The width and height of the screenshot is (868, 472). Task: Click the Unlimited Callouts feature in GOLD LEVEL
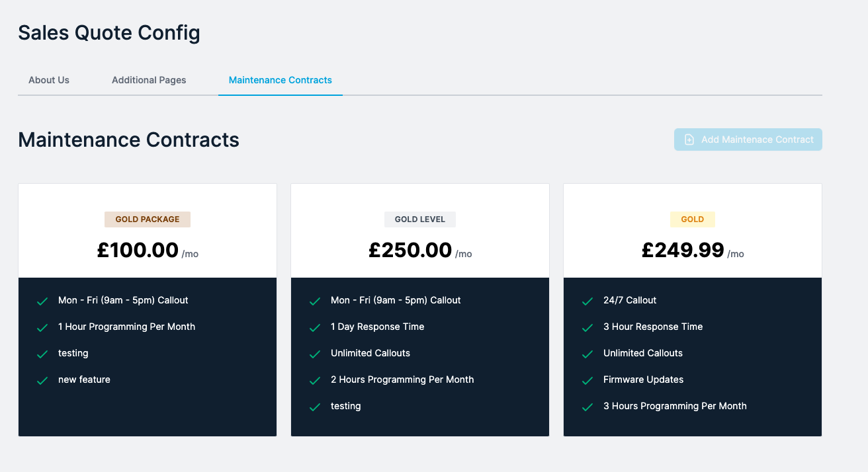pos(370,353)
